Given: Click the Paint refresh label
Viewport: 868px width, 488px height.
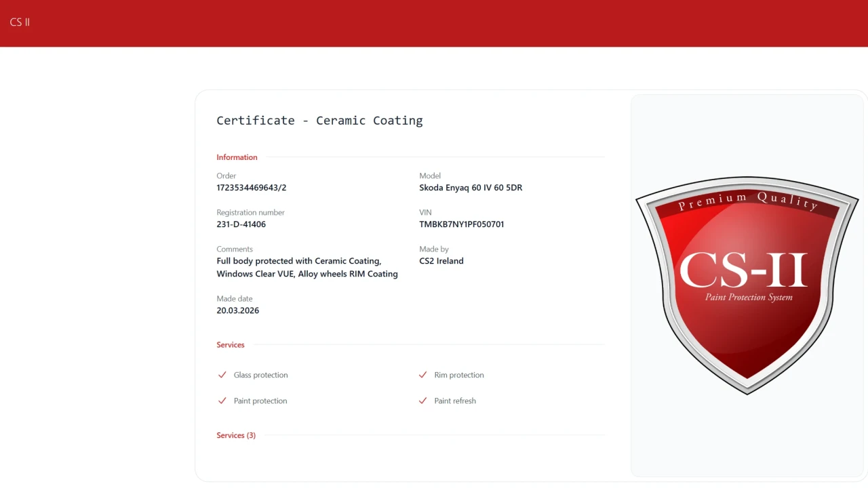Looking at the screenshot, I should point(455,401).
